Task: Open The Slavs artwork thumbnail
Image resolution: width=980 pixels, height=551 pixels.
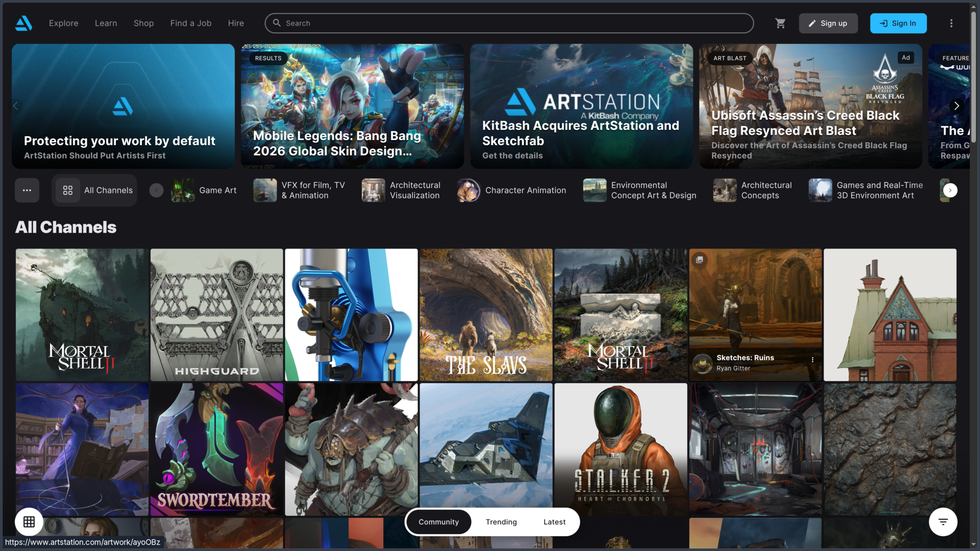Action: pos(486,315)
